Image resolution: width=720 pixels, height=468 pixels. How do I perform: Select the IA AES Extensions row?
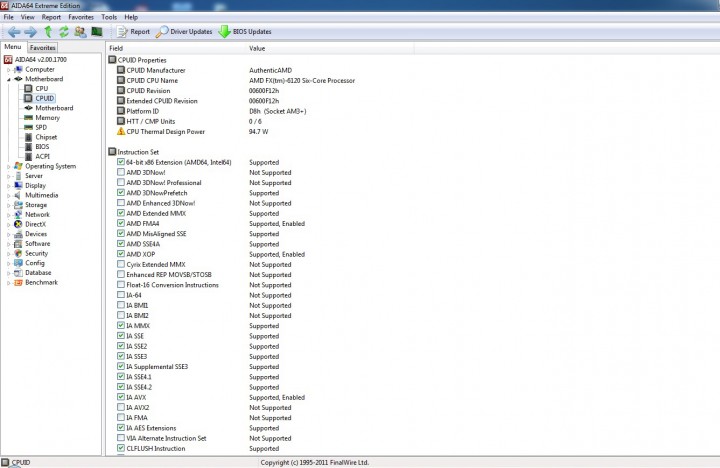pos(198,428)
